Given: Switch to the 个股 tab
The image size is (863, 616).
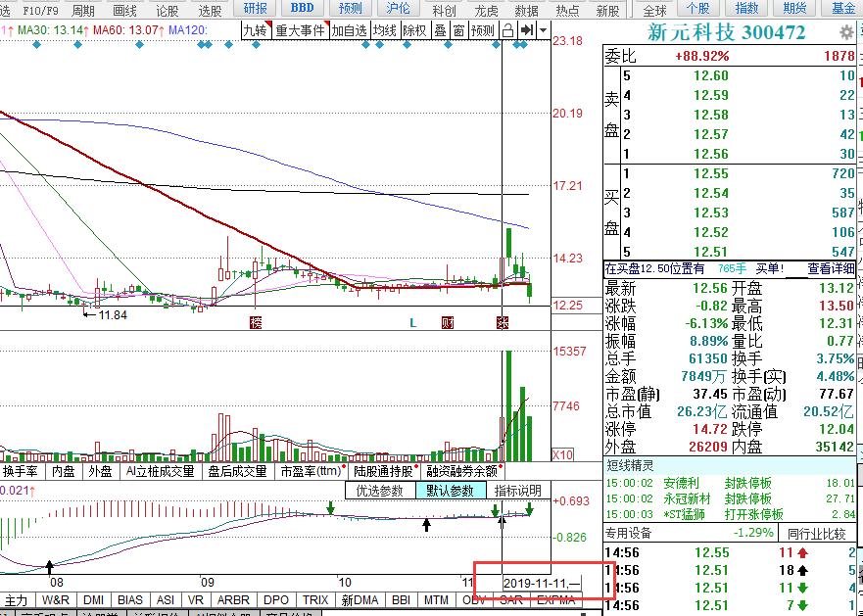Looking at the screenshot, I should 698,8.
